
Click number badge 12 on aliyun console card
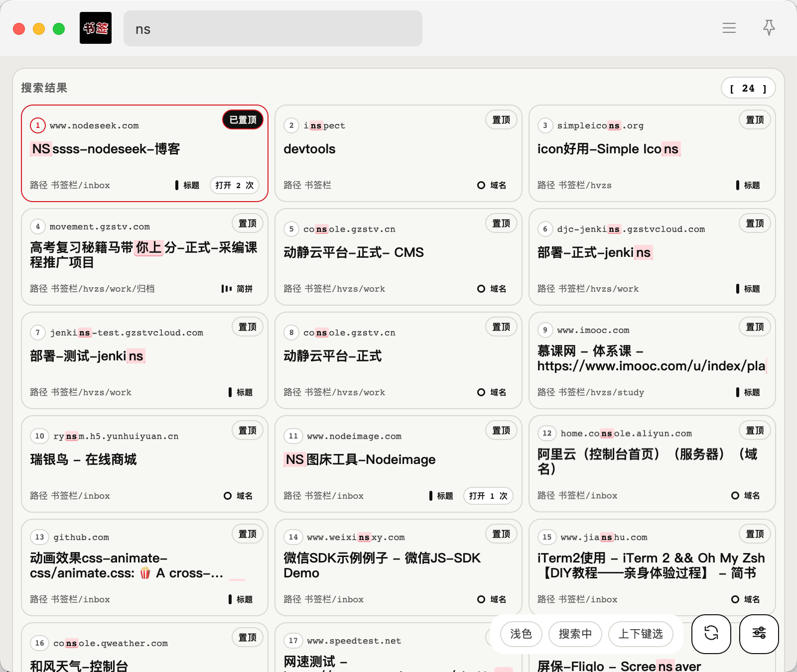coord(547,433)
